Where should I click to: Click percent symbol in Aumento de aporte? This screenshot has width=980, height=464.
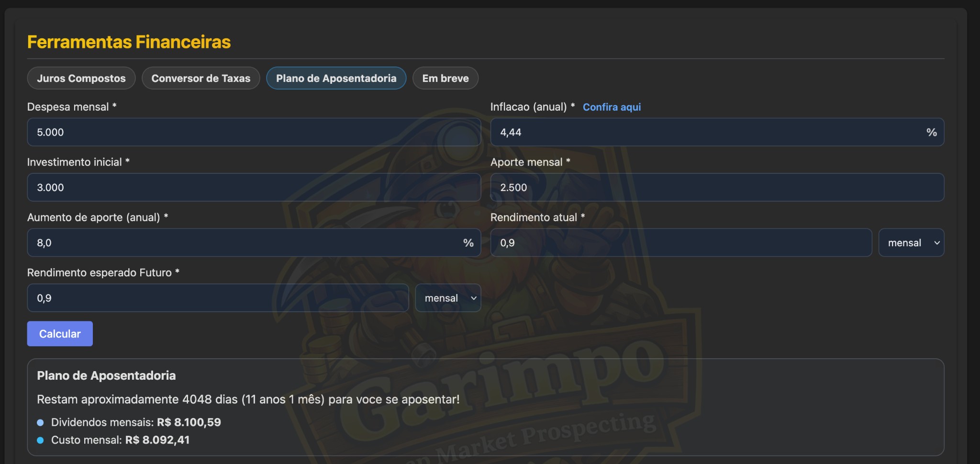pyautogui.click(x=468, y=243)
